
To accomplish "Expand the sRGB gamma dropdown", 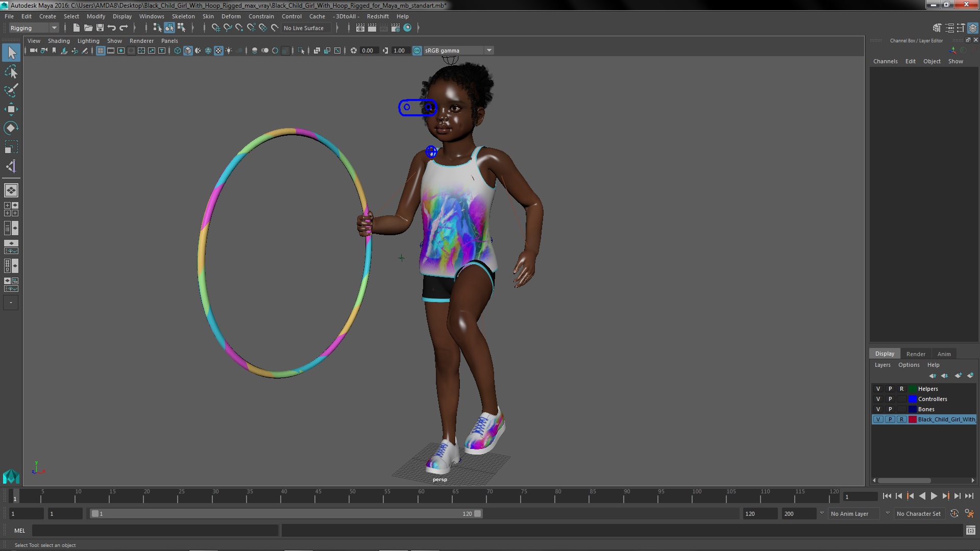I will 489,51.
